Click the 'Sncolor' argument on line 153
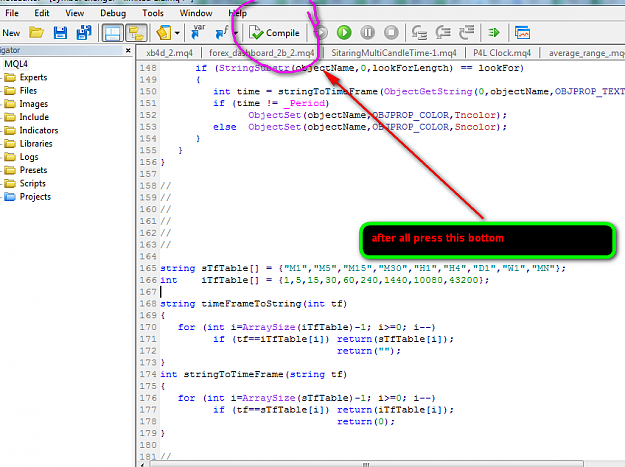Image resolution: width=625 pixels, height=467 pixels. (475, 127)
